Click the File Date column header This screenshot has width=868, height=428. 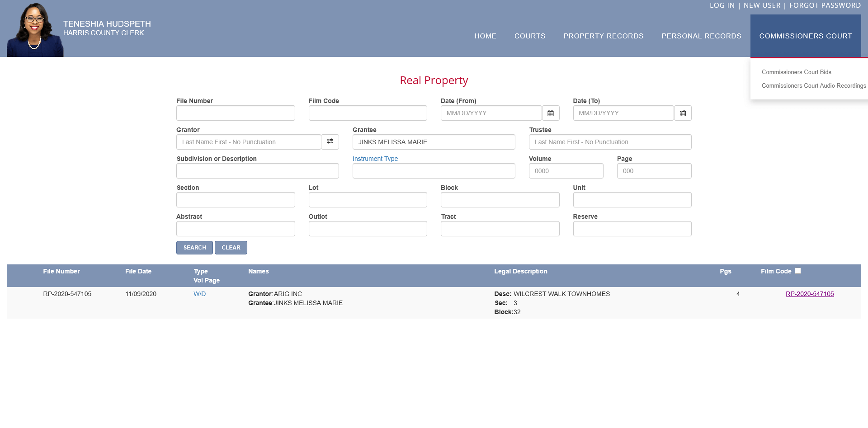pos(138,271)
